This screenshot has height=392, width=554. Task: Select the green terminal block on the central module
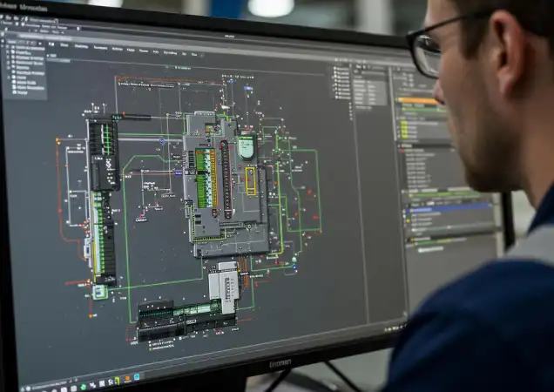coord(206,178)
